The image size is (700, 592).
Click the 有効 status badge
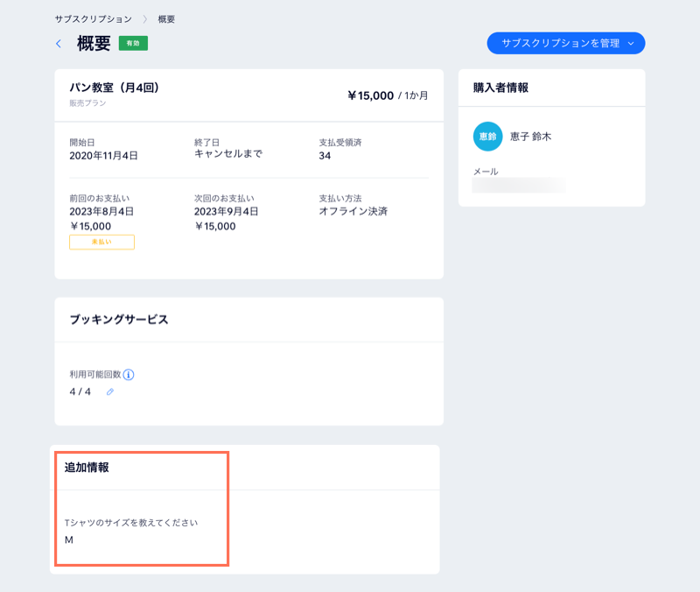[x=133, y=43]
